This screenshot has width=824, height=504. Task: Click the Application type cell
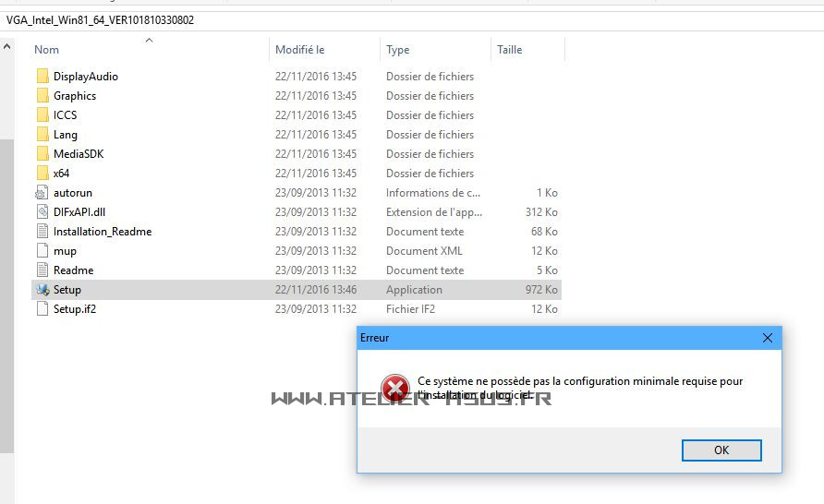(x=414, y=290)
